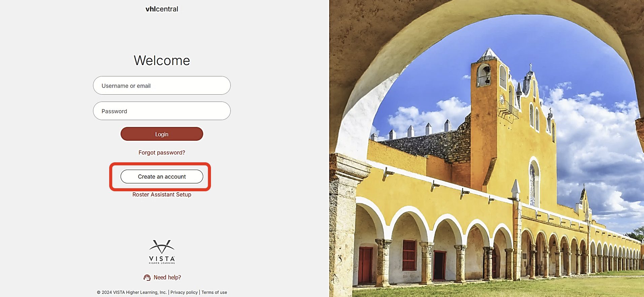Click the Welcome heading text
The image size is (644, 297).
[x=162, y=61]
